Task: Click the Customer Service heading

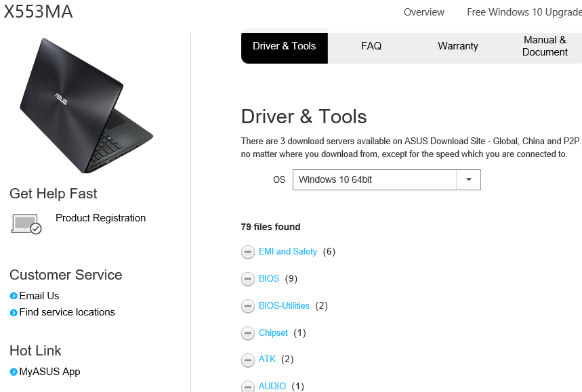Action: pos(66,275)
